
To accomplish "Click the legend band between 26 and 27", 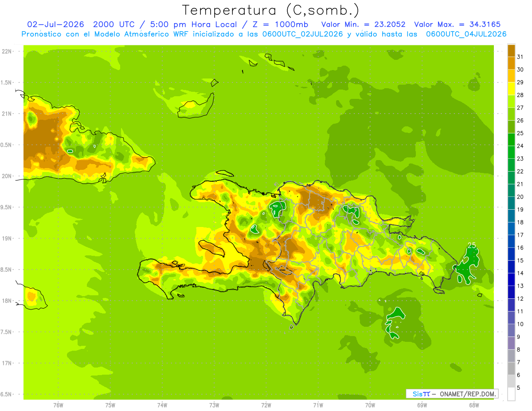I will (511, 114).
